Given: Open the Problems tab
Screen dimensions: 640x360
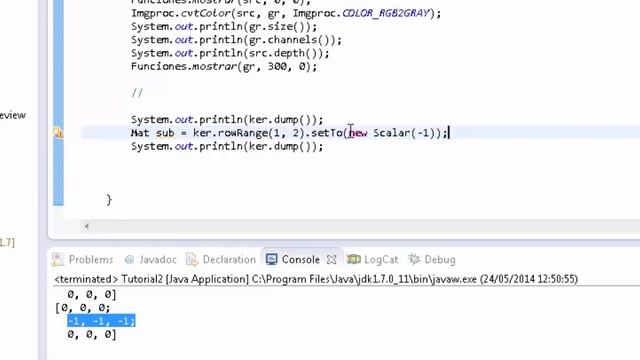Looking at the screenshot, I should point(83,260).
